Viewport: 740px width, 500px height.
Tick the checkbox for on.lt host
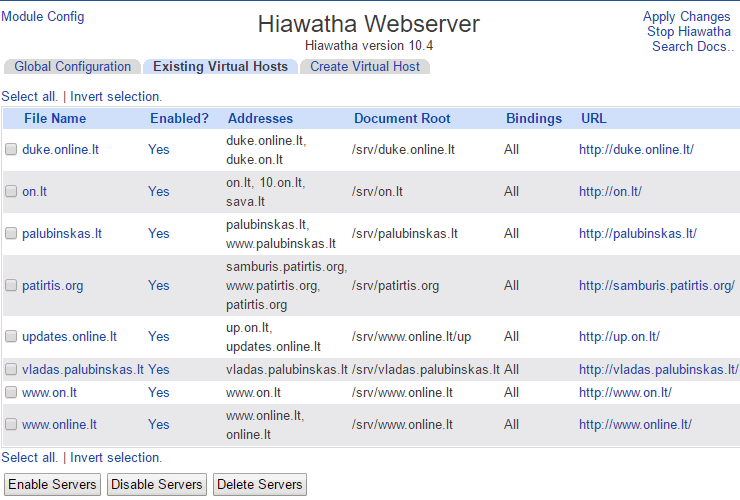(11, 191)
